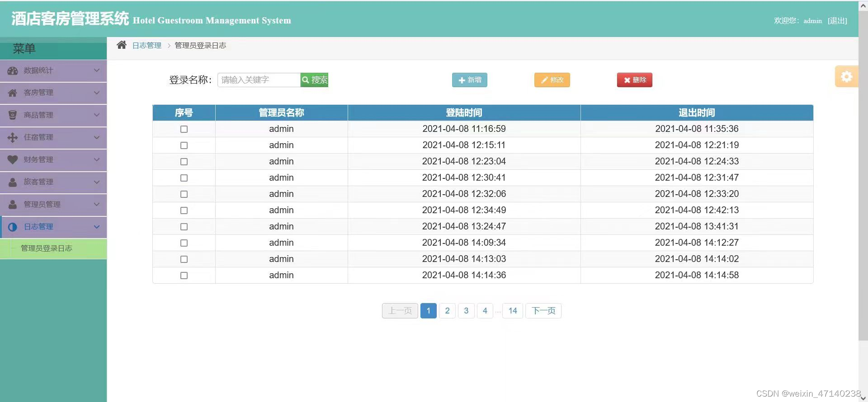Click the cup icon beside 商品管理
Screen dimensions: 868x402
tap(13, 115)
